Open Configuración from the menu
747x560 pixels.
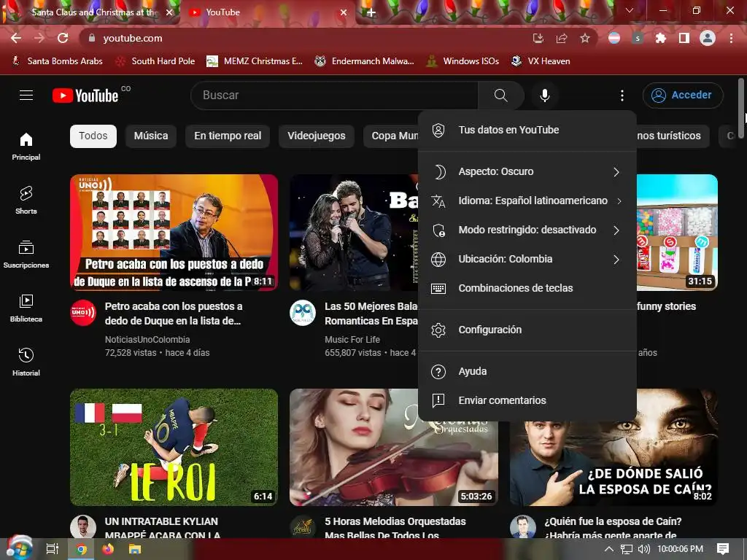coord(527,330)
